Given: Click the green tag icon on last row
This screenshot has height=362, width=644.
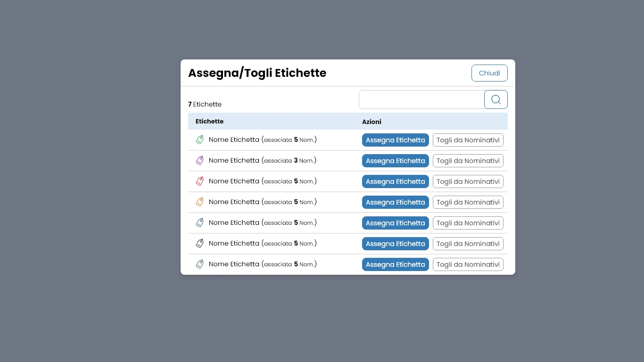Looking at the screenshot, I should coord(199,264).
